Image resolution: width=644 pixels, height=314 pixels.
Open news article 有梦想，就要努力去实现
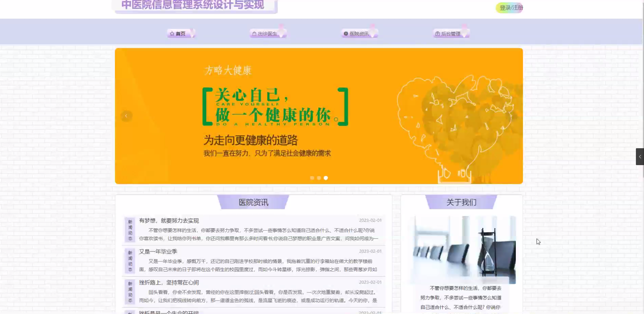coord(169,220)
